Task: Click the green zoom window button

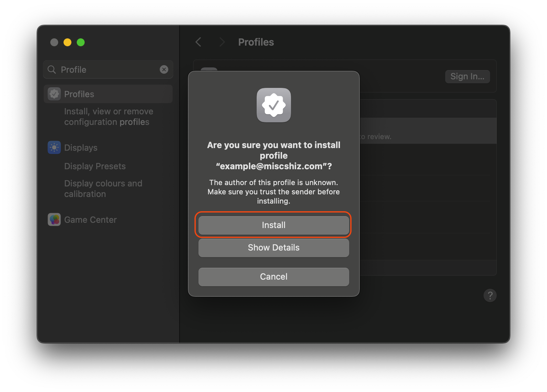Action: (81, 42)
